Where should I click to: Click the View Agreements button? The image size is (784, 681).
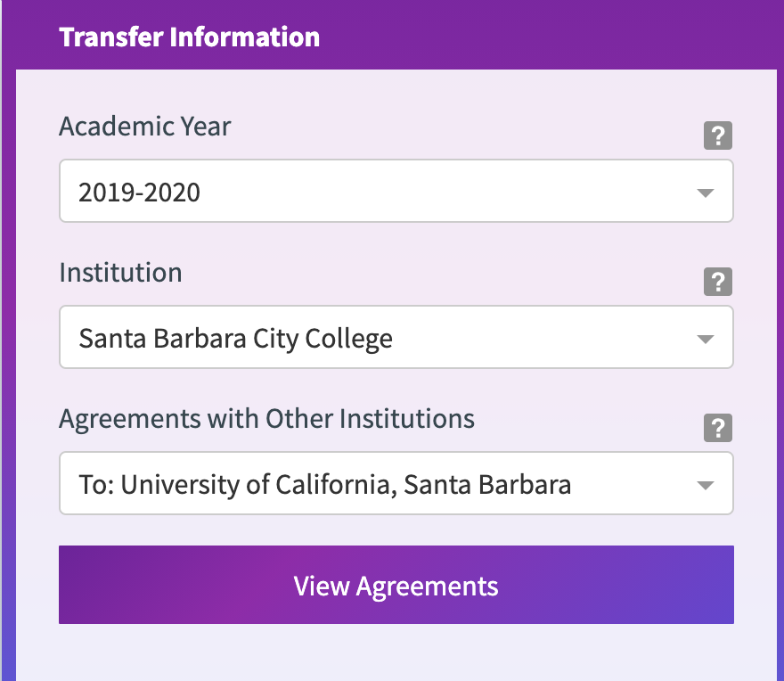[396, 585]
